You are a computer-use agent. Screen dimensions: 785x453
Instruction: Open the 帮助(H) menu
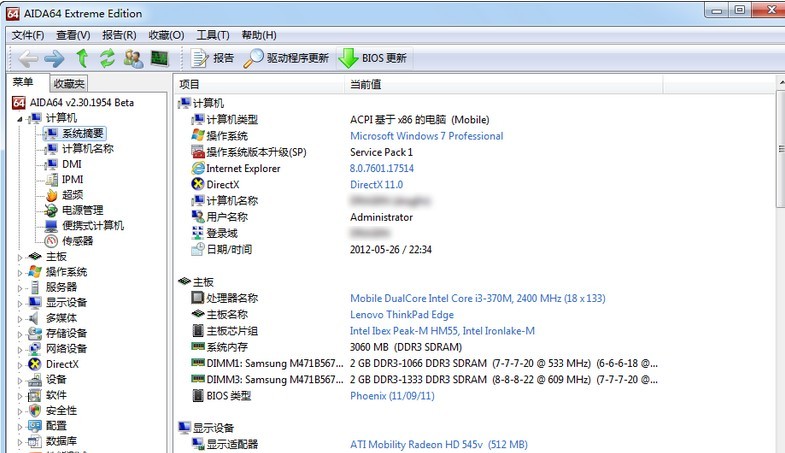259,35
